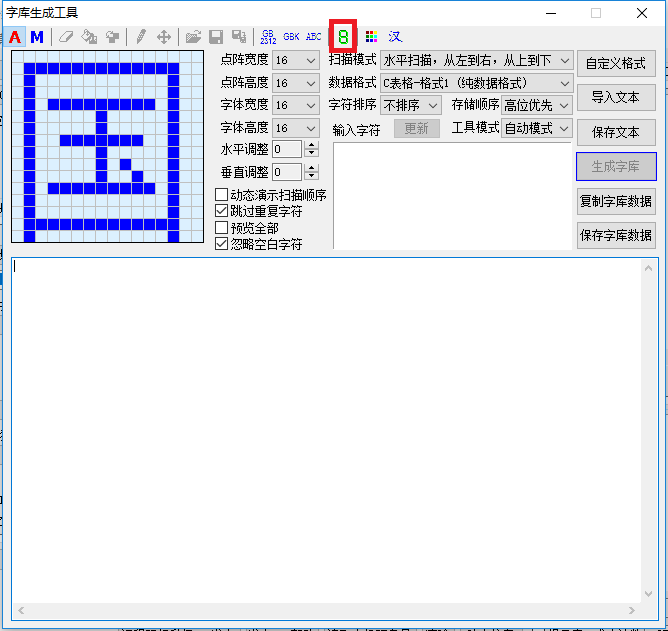Viewport: 668px width, 631px height.
Task: Click output area scroll-right arrow
Action: point(632,611)
